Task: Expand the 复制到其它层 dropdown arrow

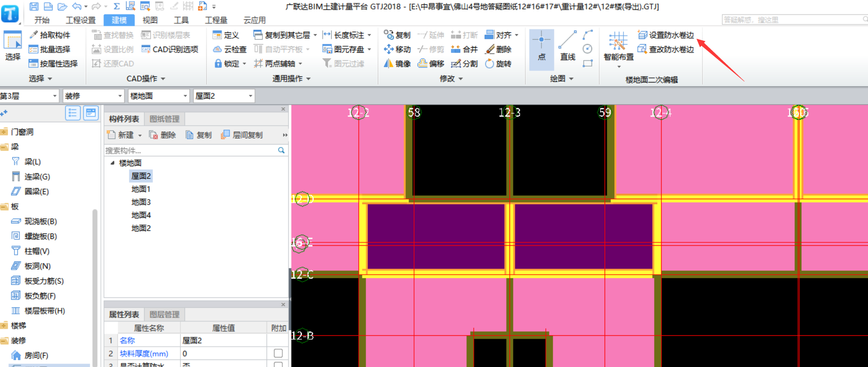Action: pyautogui.click(x=315, y=35)
